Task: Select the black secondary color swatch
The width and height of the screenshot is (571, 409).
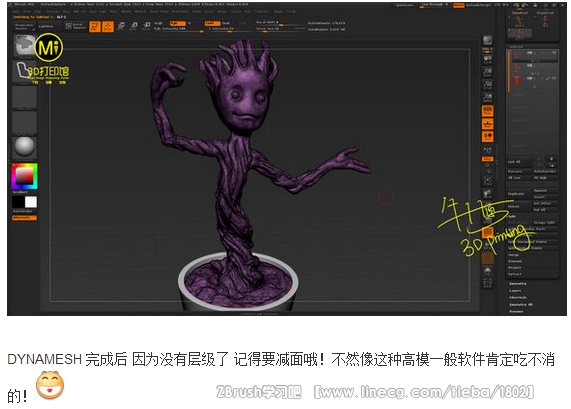Action: (18, 202)
